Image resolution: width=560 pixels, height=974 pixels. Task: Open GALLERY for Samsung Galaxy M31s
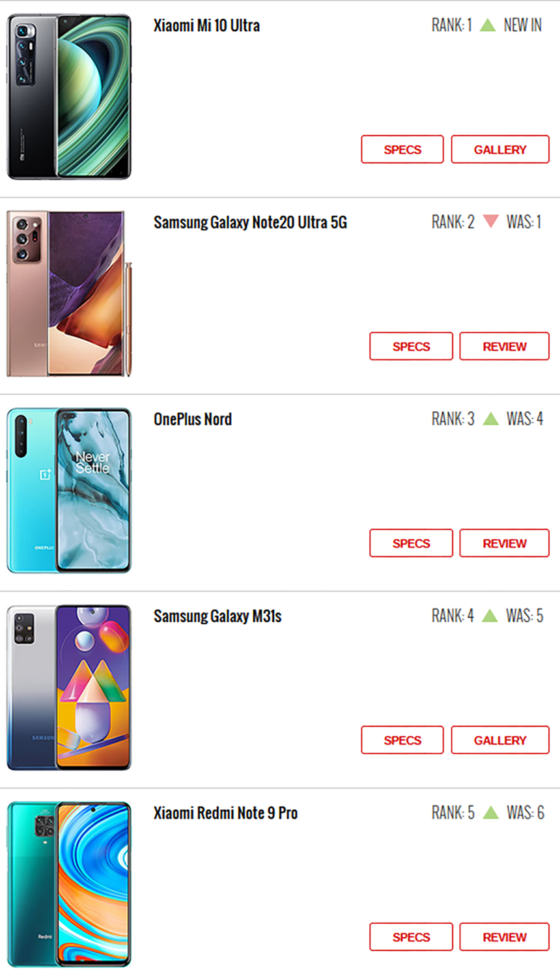(x=500, y=740)
